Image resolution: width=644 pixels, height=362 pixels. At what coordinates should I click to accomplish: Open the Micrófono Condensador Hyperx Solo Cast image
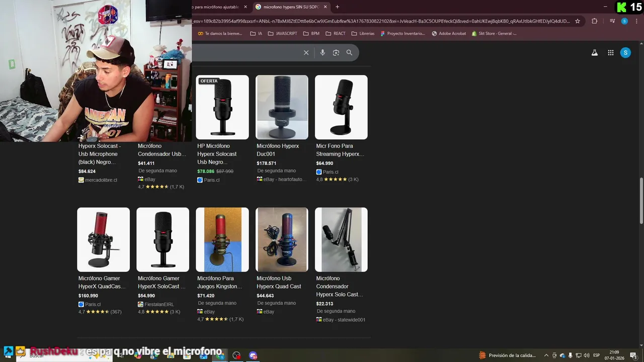(x=341, y=240)
